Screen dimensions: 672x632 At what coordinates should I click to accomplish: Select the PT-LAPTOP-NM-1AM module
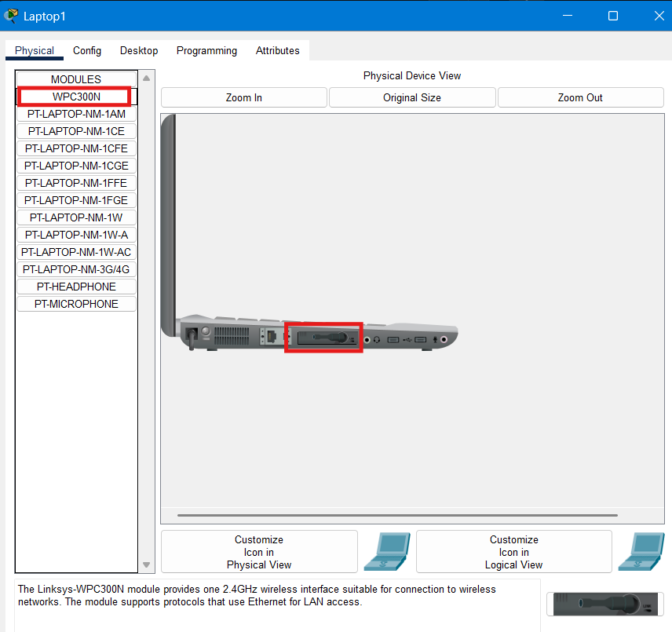click(x=76, y=114)
